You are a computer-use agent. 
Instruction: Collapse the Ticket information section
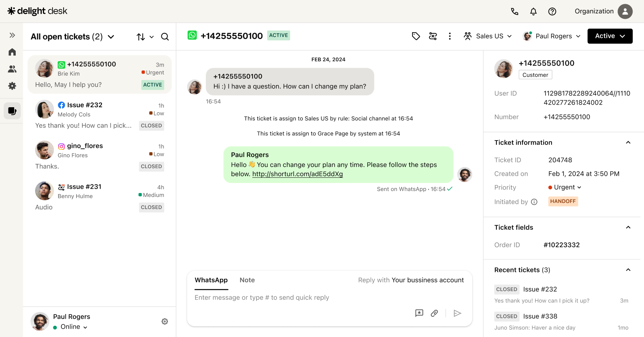pyautogui.click(x=628, y=142)
